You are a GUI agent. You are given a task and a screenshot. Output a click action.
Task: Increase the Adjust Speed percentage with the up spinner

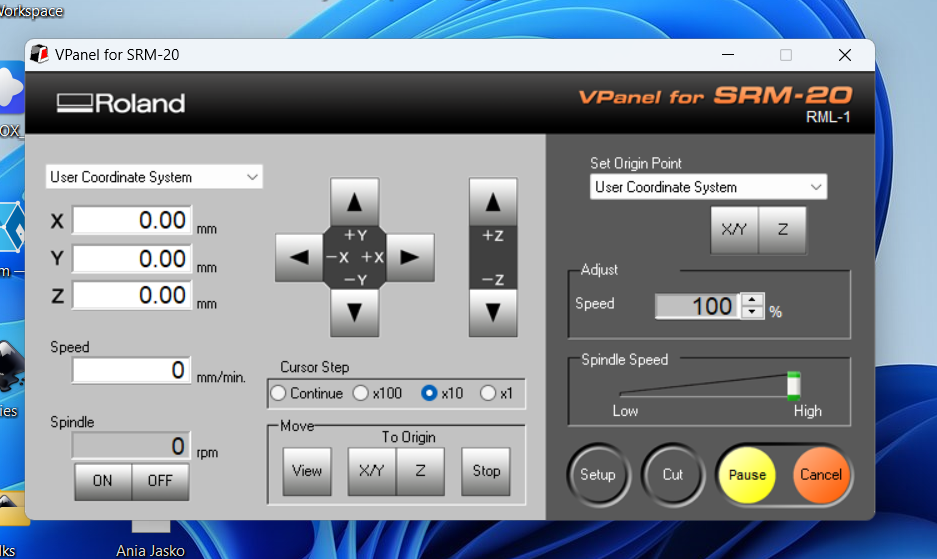tap(752, 300)
